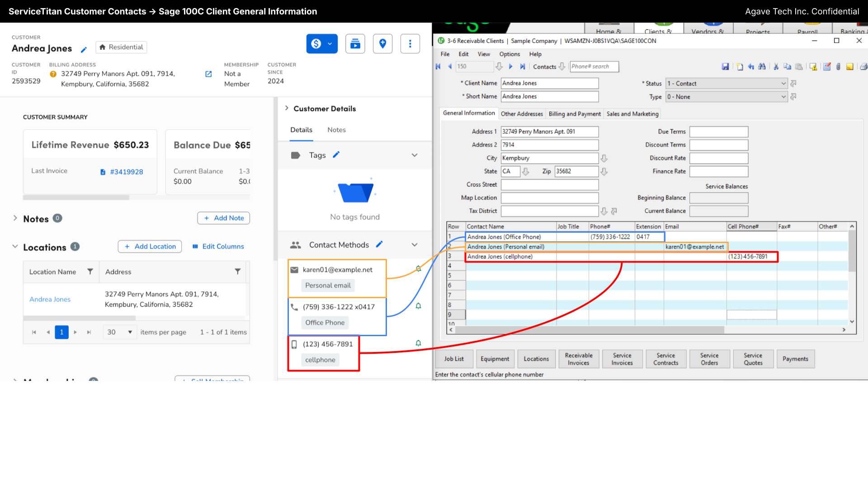Click the Cross Street input field
868x488 pixels.
550,184
